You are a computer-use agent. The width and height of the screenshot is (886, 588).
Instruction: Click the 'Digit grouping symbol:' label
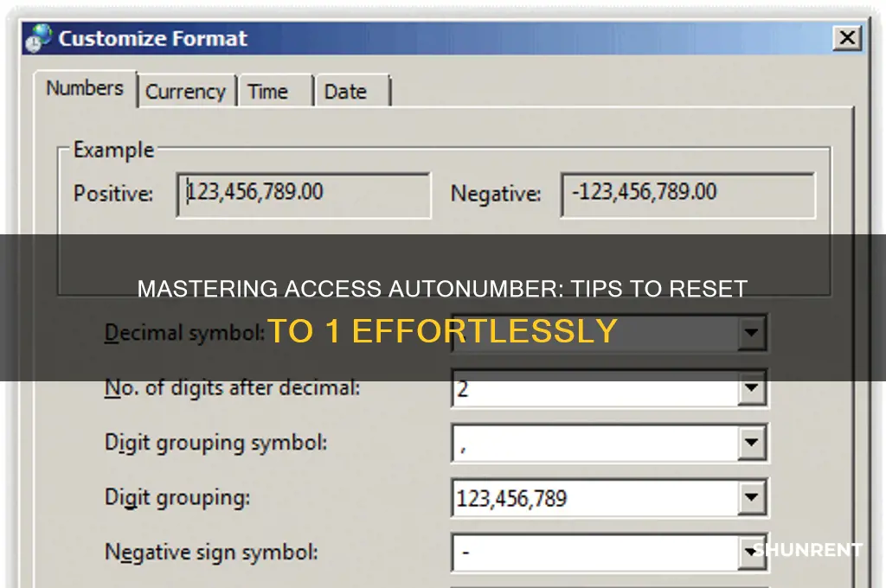click(215, 443)
